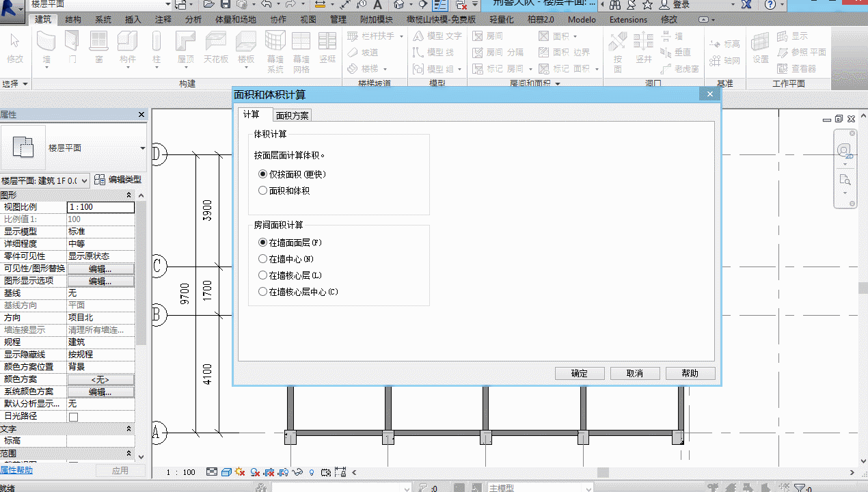Select the 竖井 (Shaft) opening tool icon
This screenshot has height=492, width=868.
coord(644,42)
